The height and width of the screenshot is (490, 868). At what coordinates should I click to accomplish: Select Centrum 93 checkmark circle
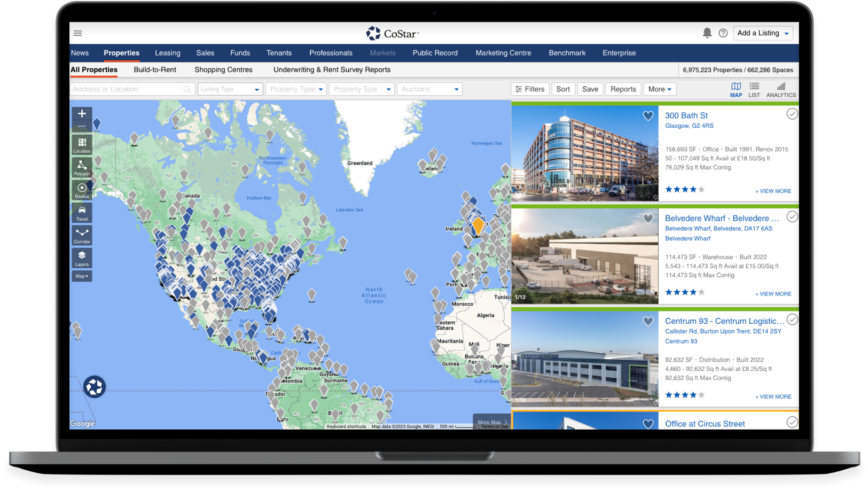[x=792, y=319]
